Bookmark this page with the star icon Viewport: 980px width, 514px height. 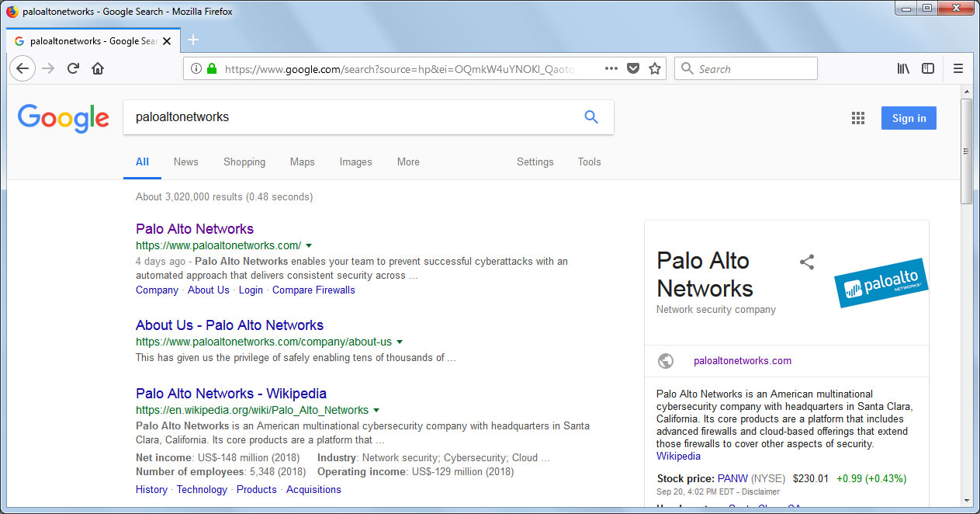[x=655, y=68]
